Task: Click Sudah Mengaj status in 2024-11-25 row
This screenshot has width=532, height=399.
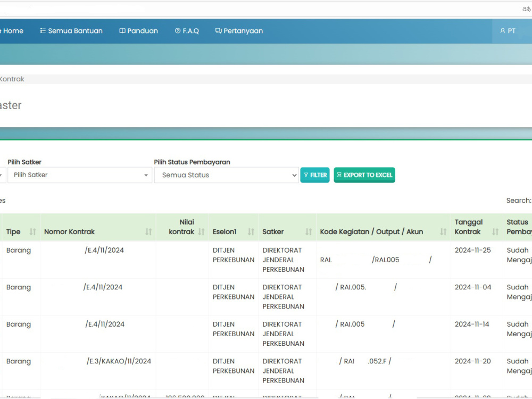Action: pyautogui.click(x=519, y=255)
